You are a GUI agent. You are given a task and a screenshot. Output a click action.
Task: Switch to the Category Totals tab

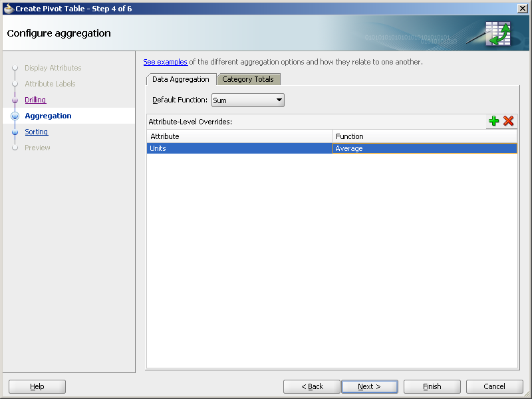click(248, 79)
